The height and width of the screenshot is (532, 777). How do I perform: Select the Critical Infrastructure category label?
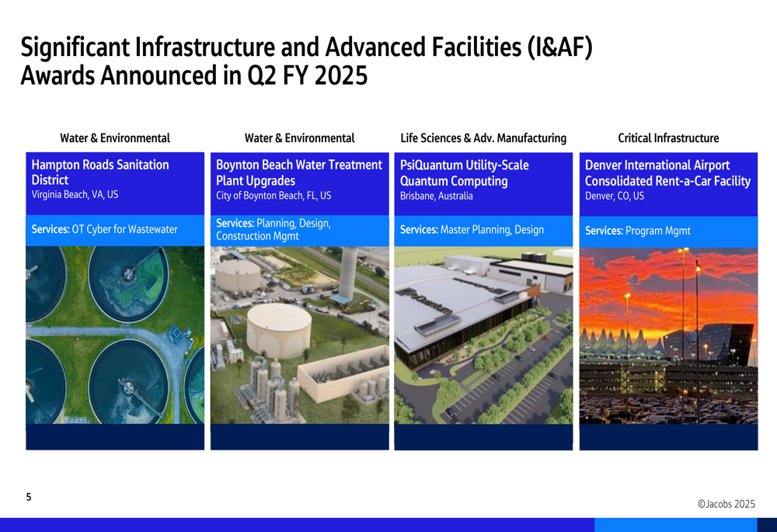[x=668, y=138]
